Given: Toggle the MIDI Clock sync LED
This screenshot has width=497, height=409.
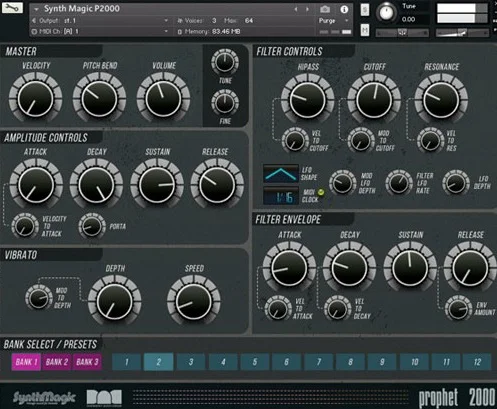Looking at the screenshot, I should click(x=321, y=192).
